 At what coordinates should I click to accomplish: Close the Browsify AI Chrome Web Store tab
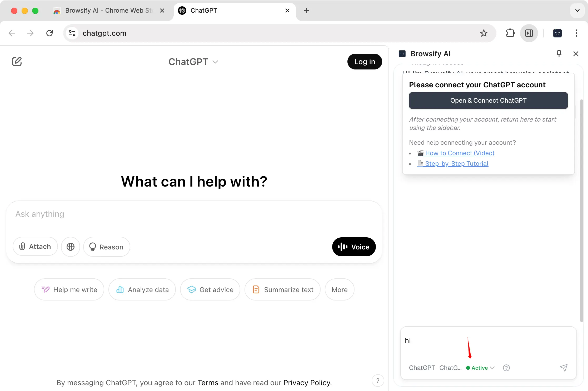tap(162, 11)
